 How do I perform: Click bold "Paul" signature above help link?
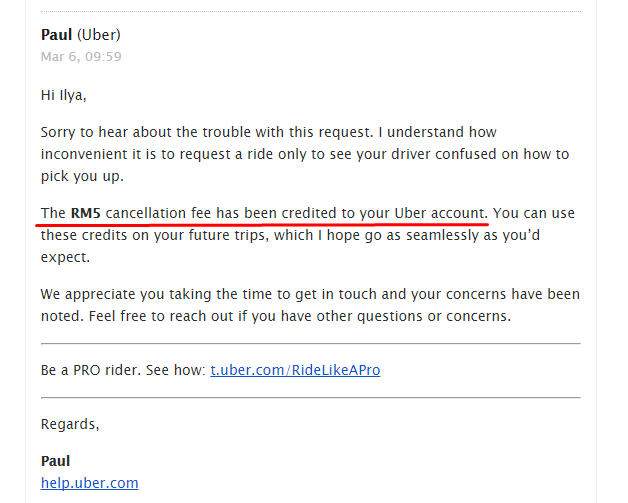(56, 461)
